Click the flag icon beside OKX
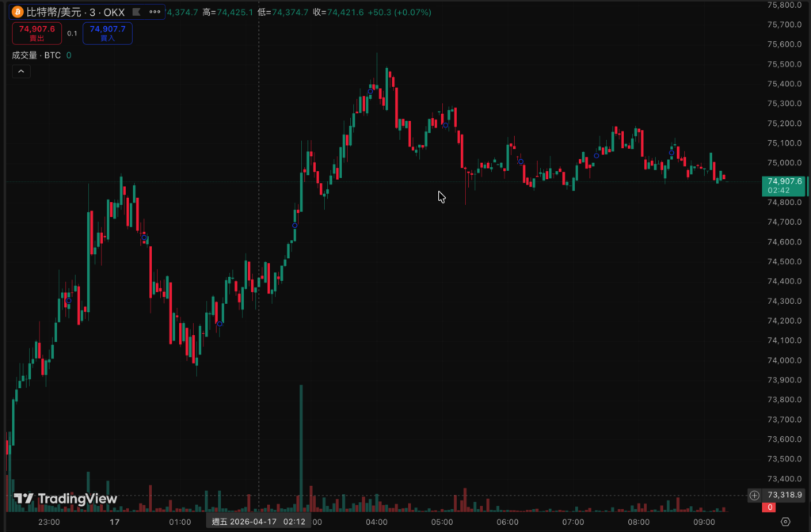This screenshot has height=532, width=811. coord(135,13)
